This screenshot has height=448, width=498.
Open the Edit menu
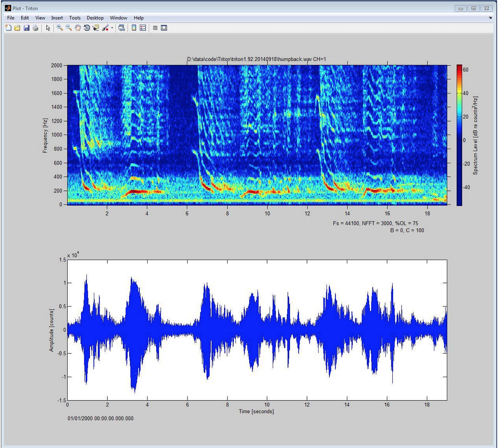coord(25,18)
